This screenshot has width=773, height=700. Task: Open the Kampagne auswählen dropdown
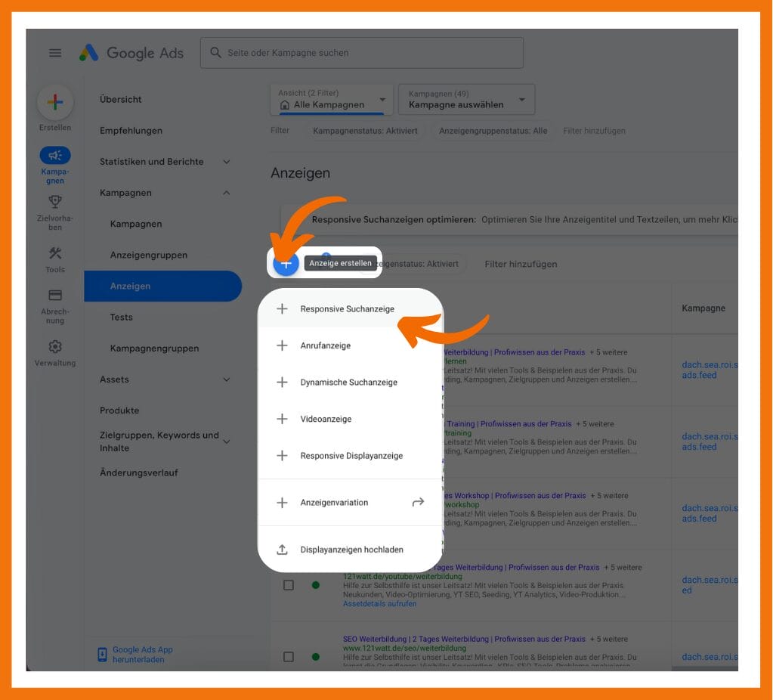pyautogui.click(x=466, y=100)
